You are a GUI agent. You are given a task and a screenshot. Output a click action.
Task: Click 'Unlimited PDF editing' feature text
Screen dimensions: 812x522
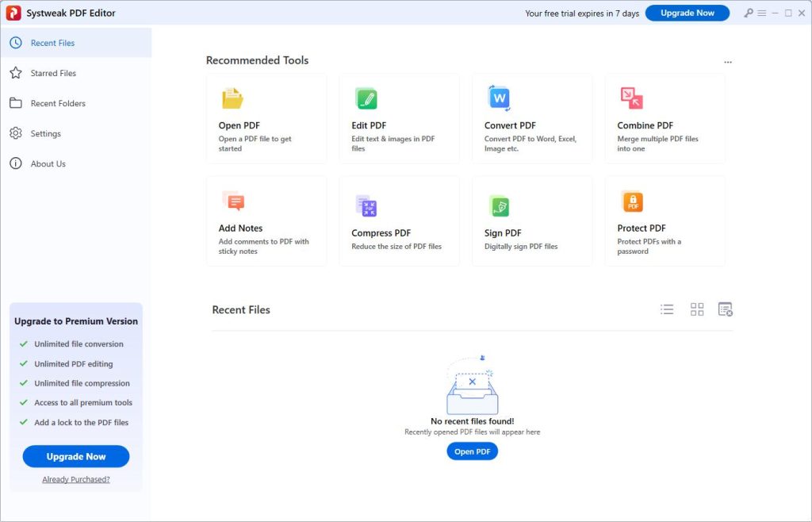(74, 364)
